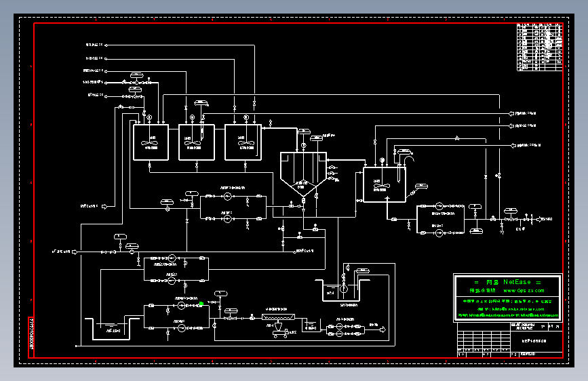Screen dimensions: 588x381
Task: Click the revision table in top-right corner
Action: pos(540,47)
